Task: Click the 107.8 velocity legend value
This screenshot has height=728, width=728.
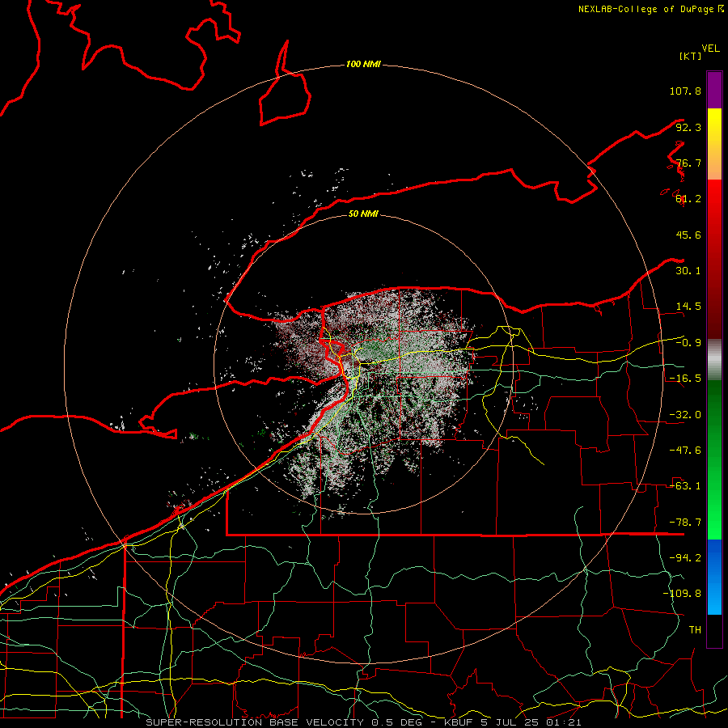Action: tap(685, 91)
